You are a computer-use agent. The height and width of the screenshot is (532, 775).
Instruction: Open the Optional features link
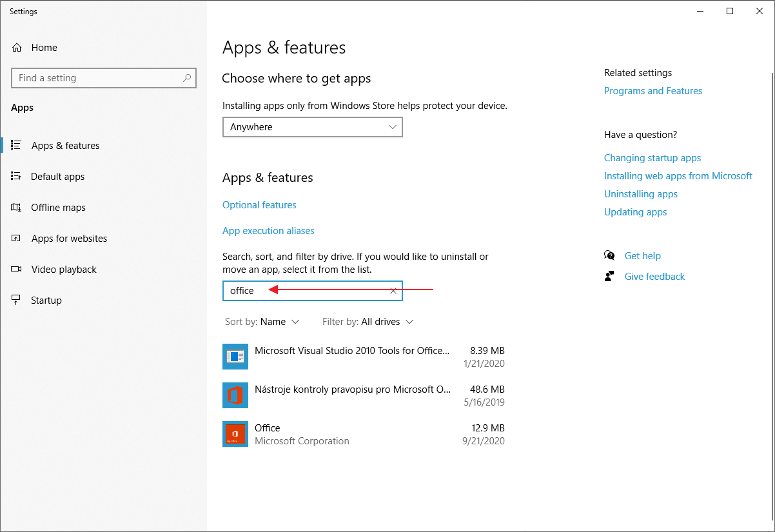[259, 205]
